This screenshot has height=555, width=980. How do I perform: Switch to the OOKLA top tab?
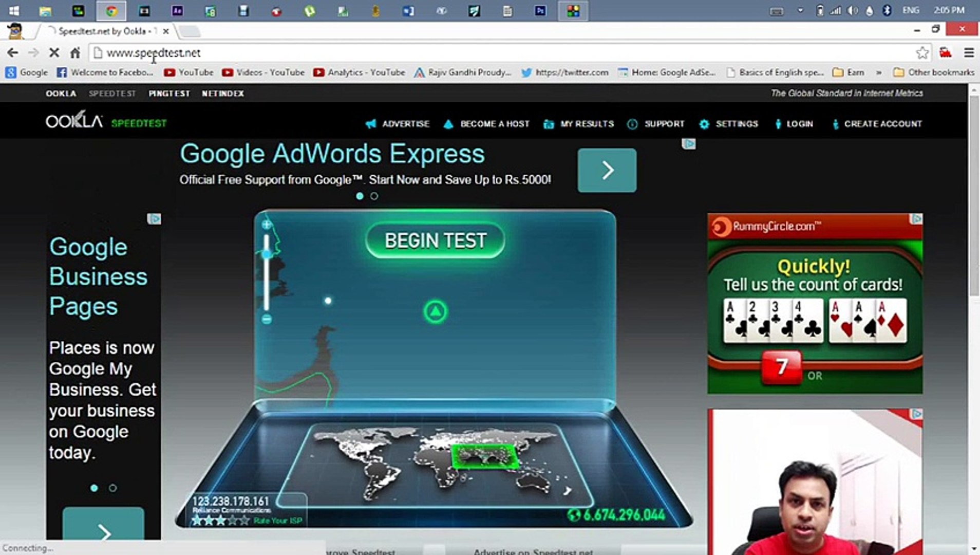click(61, 94)
